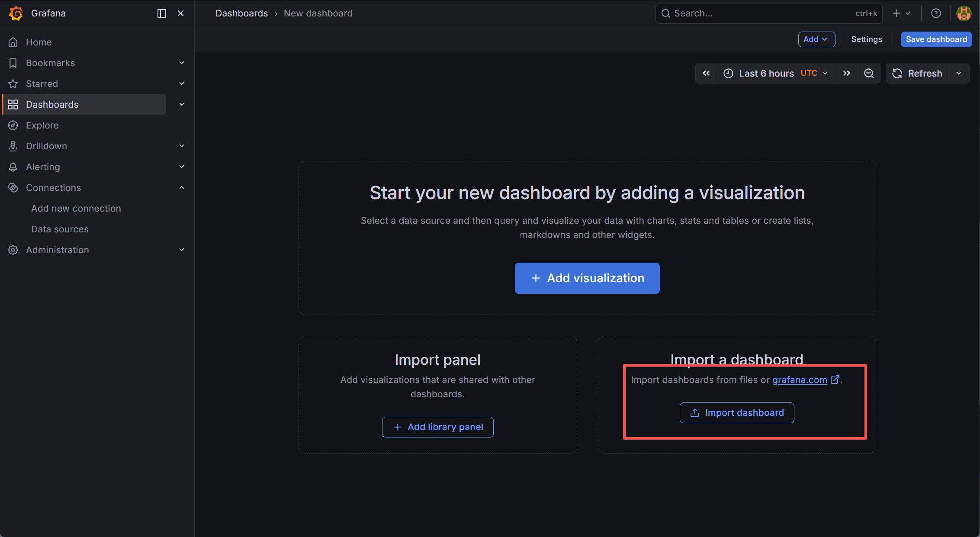Image resolution: width=980 pixels, height=537 pixels.
Task: Open Drilldown in sidebar
Action: [46, 146]
